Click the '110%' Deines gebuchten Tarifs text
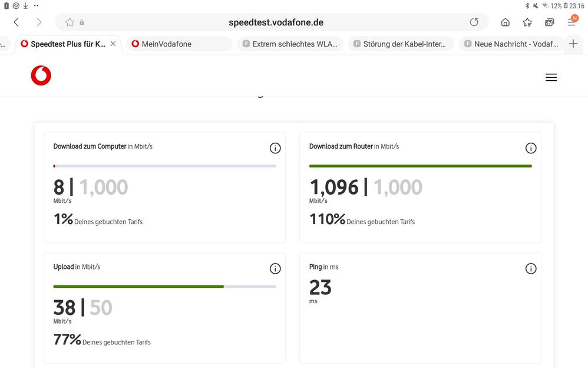588x368 pixels. pyautogui.click(x=362, y=219)
